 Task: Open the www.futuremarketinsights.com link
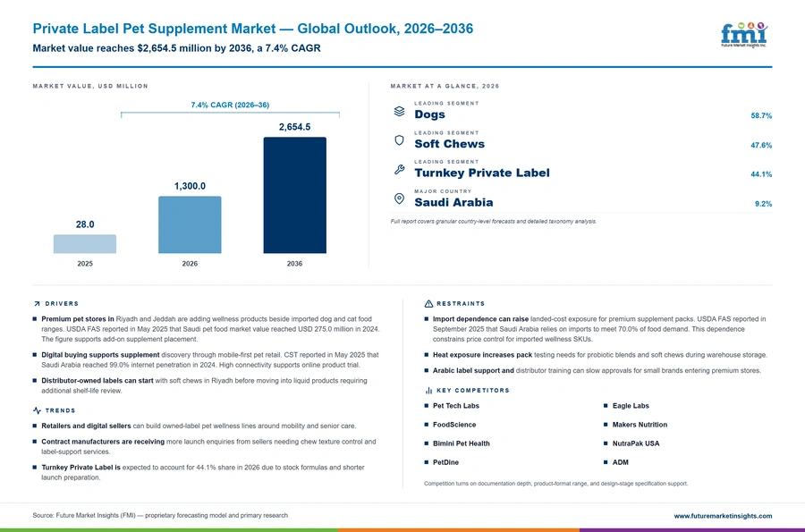point(723,516)
